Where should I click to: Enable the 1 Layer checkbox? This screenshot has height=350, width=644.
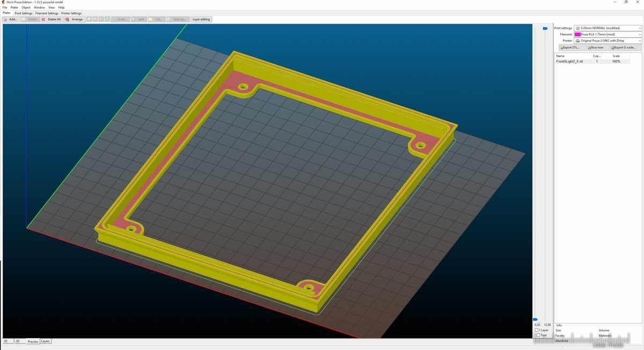point(537,330)
